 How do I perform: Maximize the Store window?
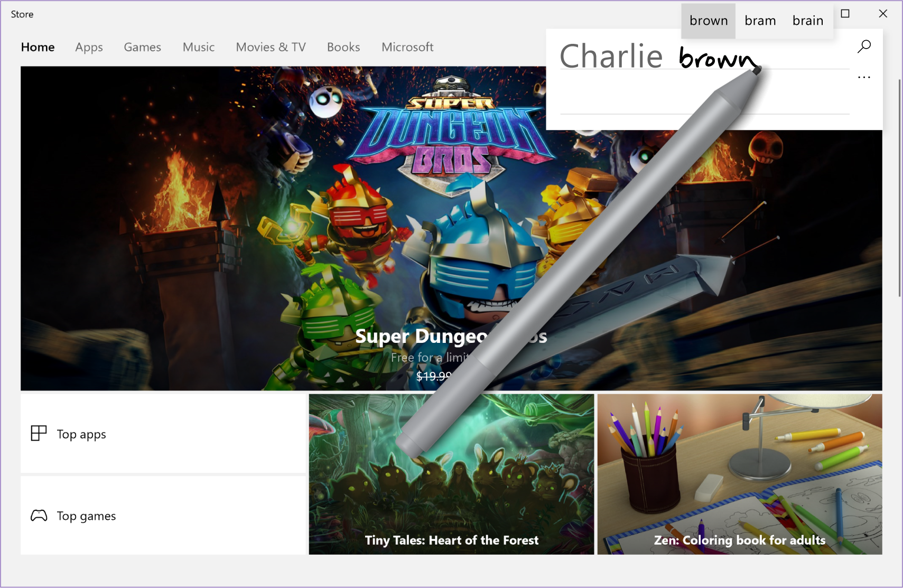click(845, 14)
